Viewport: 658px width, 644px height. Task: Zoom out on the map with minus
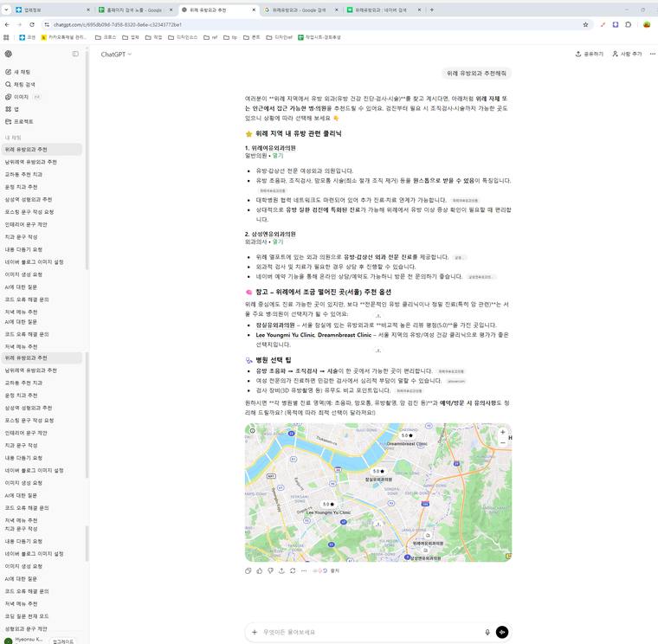click(x=503, y=442)
